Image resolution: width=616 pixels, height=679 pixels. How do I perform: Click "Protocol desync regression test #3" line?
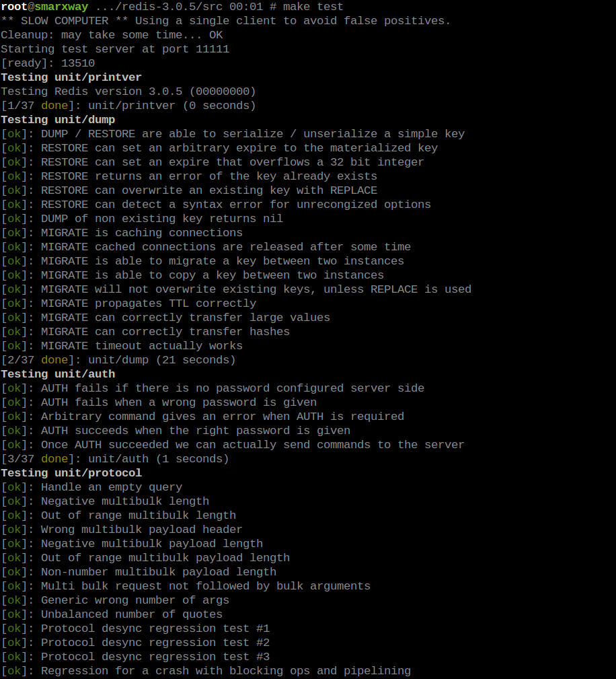click(x=135, y=657)
